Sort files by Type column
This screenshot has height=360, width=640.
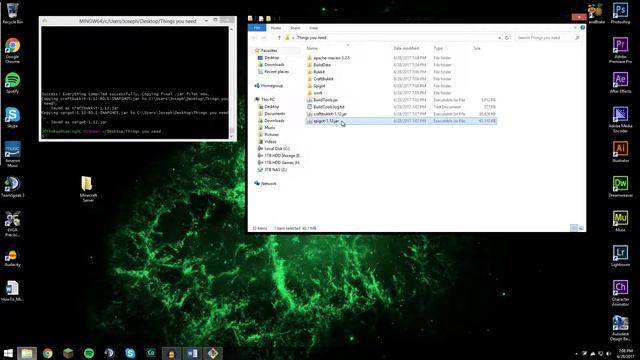tap(438, 48)
